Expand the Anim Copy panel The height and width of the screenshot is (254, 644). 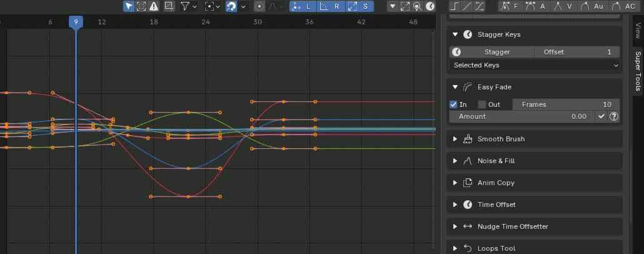(x=455, y=183)
